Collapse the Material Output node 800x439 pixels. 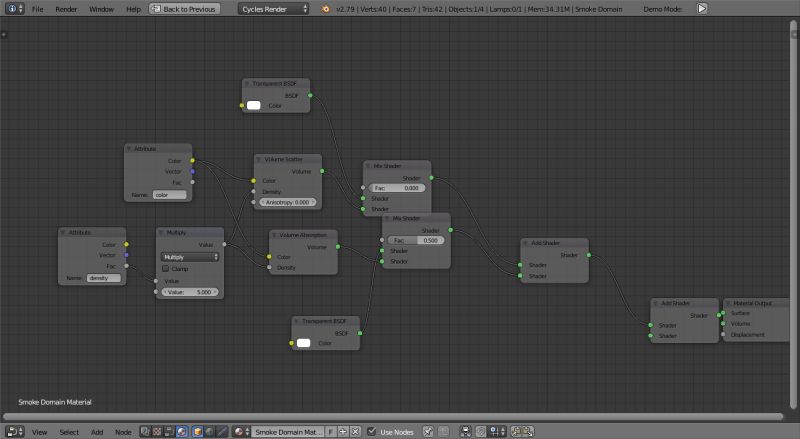click(x=728, y=303)
